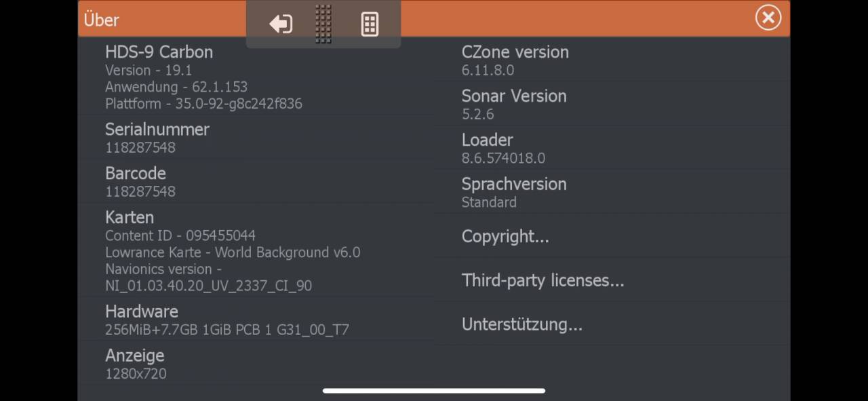
Task: Open the Unterstützung... entry
Action: coord(521,324)
